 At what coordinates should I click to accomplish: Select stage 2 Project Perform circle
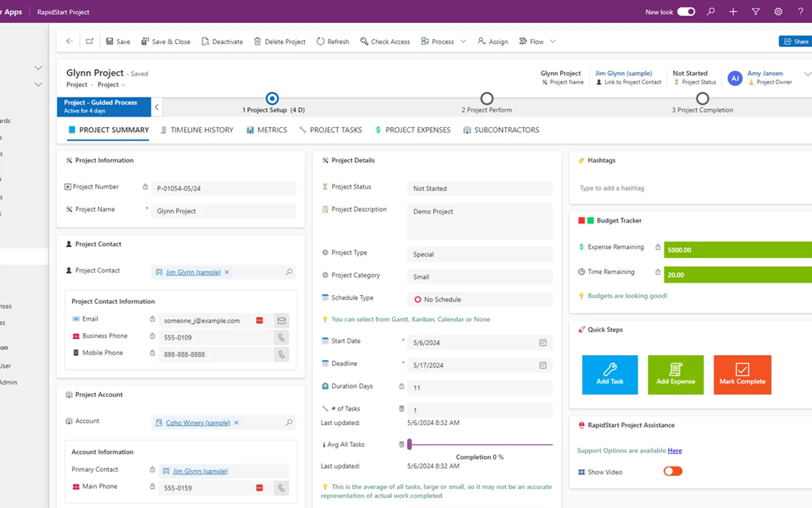[487, 98]
